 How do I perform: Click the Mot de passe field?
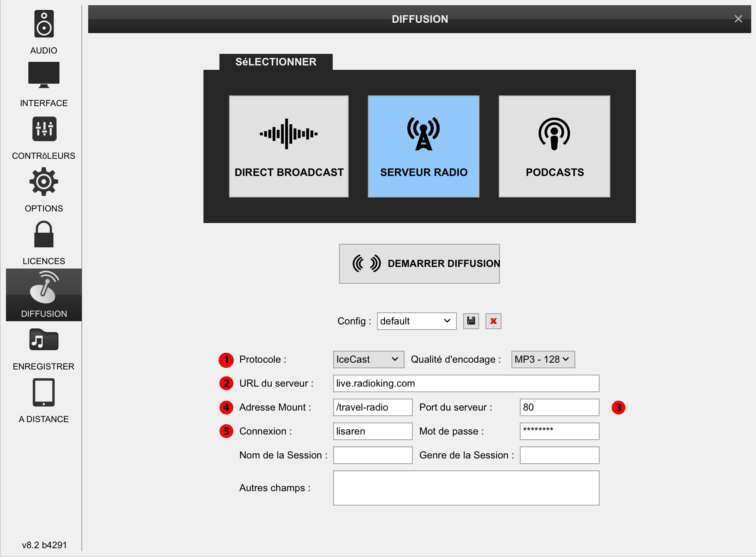(x=559, y=431)
